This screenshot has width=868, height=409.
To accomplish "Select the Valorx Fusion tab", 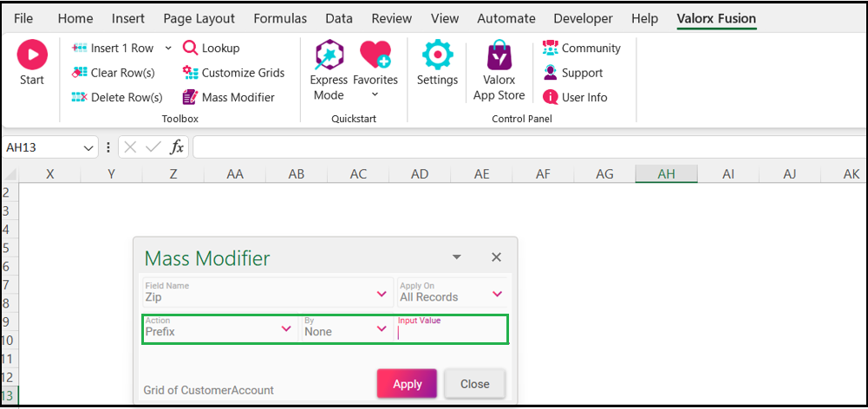I will pyautogui.click(x=716, y=18).
